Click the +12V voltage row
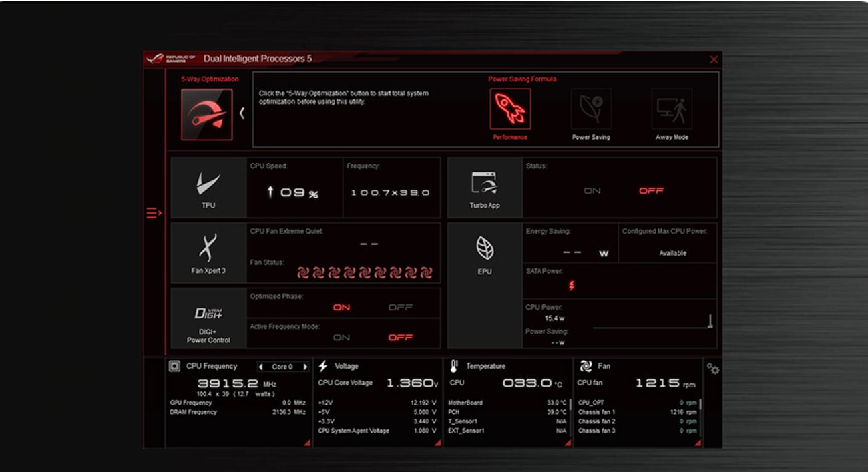This screenshot has width=868, height=472. point(377,403)
